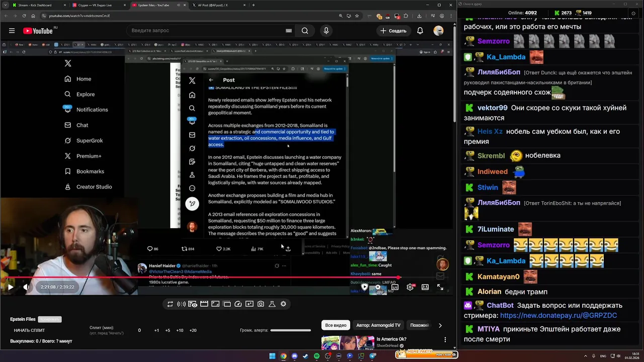Open YouTube account avatar menu
Viewport: 644px width, 362px height.
(x=439, y=31)
